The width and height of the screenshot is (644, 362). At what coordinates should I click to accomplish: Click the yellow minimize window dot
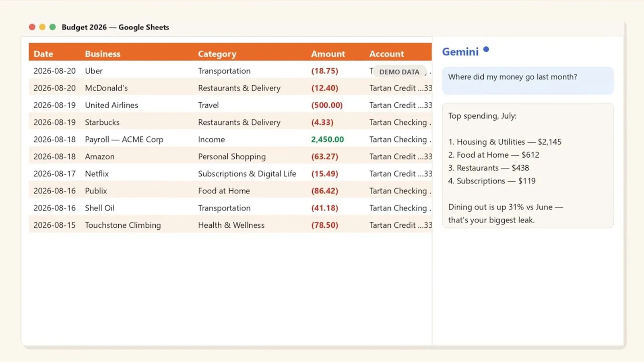coord(42,27)
